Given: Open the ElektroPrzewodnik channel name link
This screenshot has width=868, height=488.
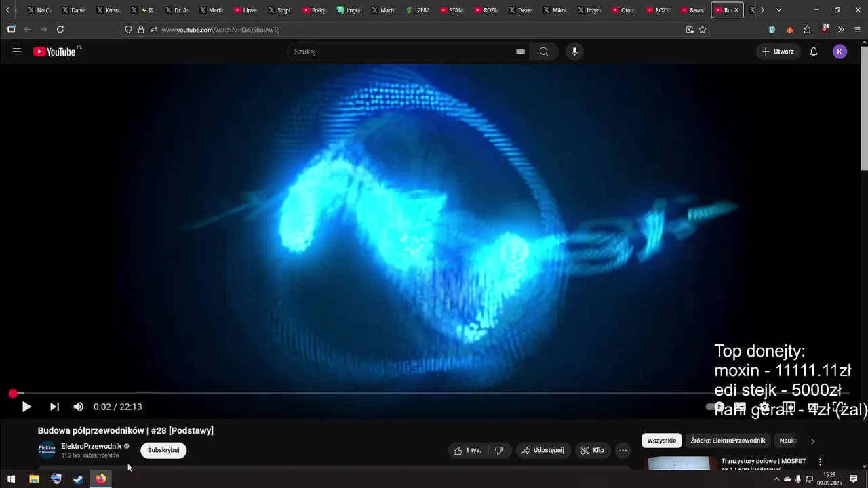Looking at the screenshot, I should pos(92,446).
